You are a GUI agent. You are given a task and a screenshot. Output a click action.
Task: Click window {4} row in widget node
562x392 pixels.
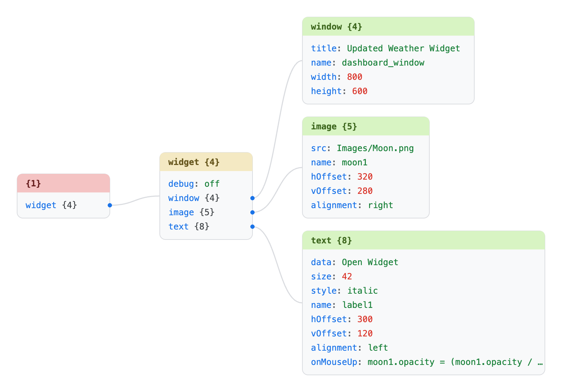206,198
